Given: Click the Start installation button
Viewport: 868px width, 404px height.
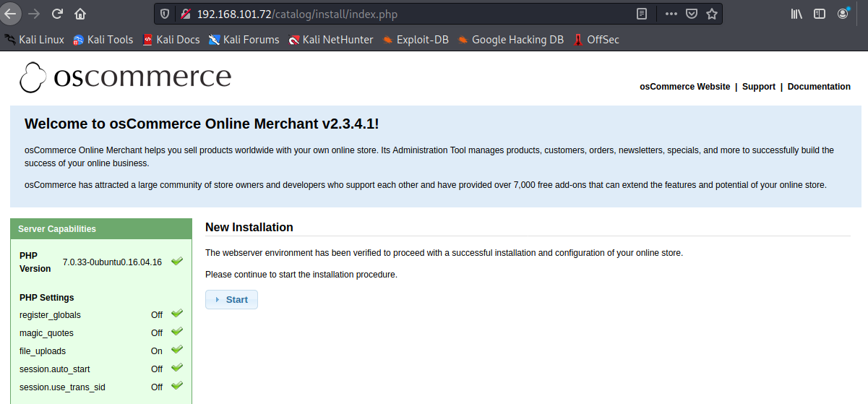Looking at the screenshot, I should 231,299.
